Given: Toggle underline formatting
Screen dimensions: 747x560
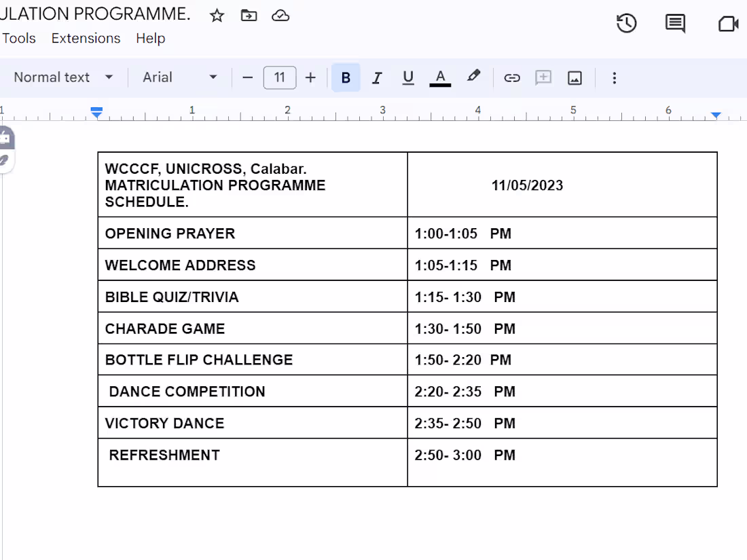Looking at the screenshot, I should (408, 77).
